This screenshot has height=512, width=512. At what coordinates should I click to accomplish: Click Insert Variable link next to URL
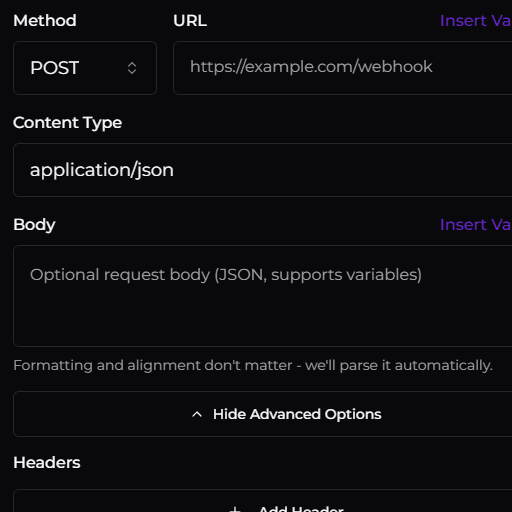[476, 21]
